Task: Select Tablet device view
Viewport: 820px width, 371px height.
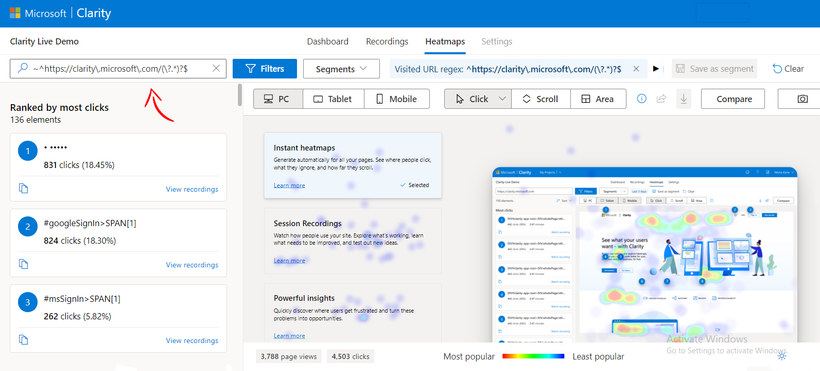Action: point(332,99)
